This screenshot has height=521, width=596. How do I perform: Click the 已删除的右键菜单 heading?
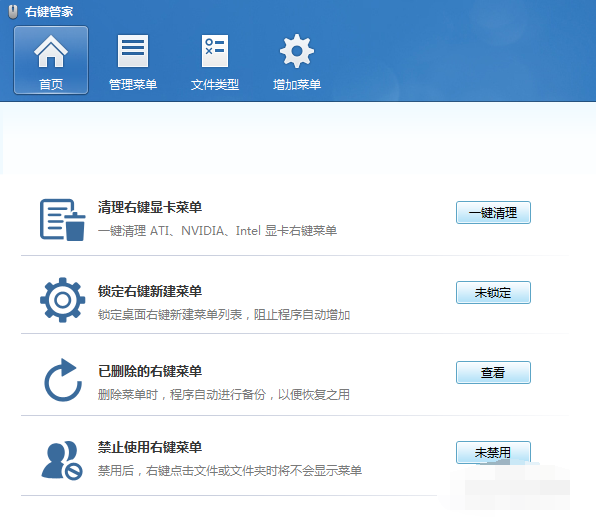tap(150, 371)
